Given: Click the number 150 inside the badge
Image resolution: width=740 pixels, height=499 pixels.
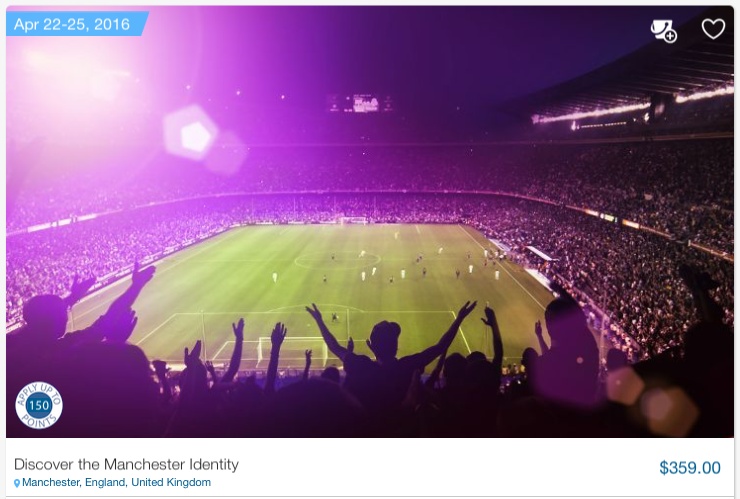Looking at the screenshot, I should coord(39,405).
